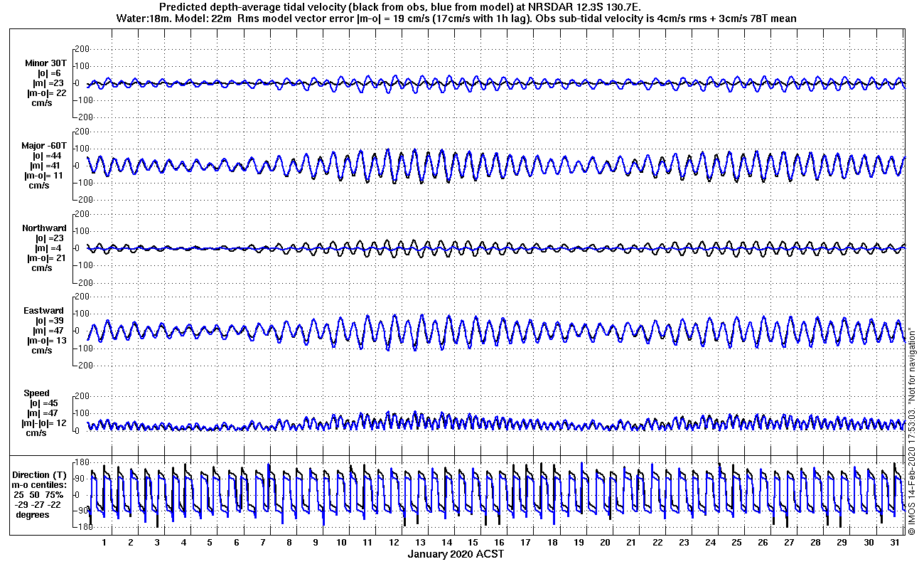Select the 'Eastward' panel label

pos(44,311)
